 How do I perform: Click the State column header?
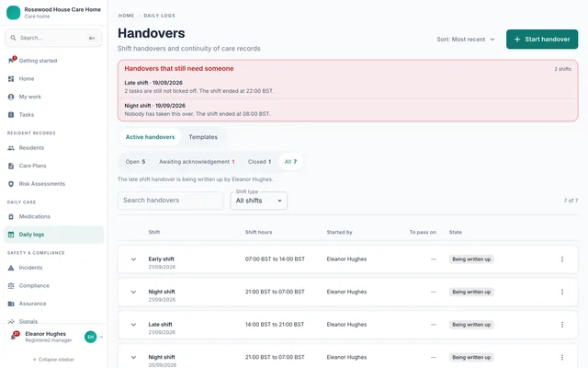tap(456, 233)
